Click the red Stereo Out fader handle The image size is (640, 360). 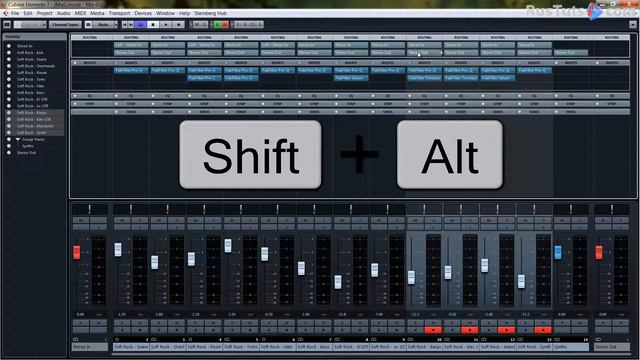599,252
